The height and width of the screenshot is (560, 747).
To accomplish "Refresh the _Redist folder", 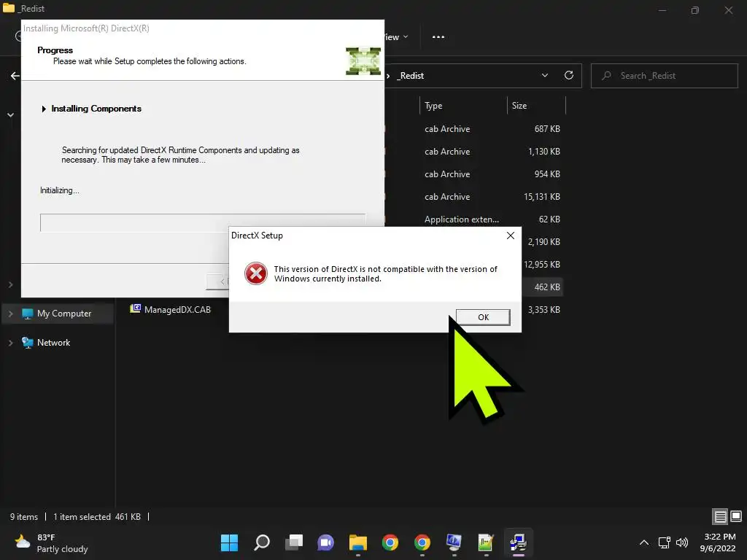I will tap(569, 75).
